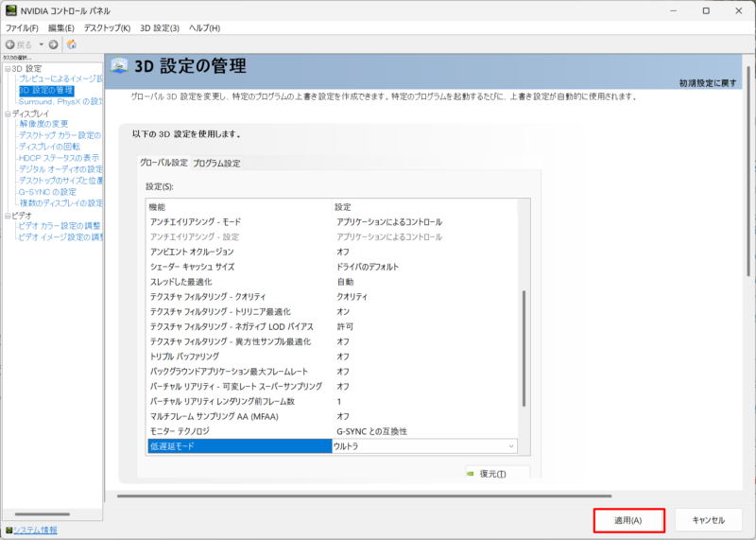Select ネガティブ LOD バイアス row
Image resolution: width=756 pixels, height=540 pixels.
pos(333,326)
